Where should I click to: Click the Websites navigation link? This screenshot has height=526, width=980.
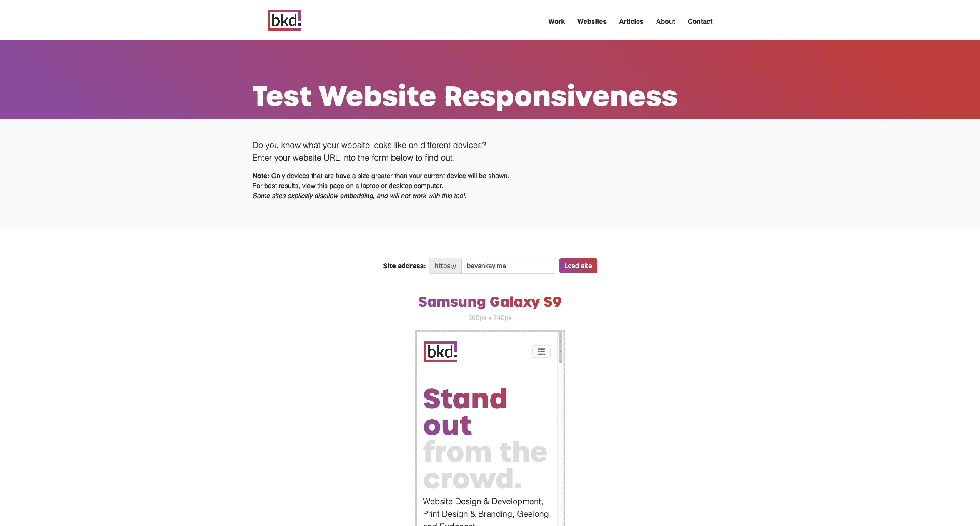pyautogui.click(x=592, y=21)
